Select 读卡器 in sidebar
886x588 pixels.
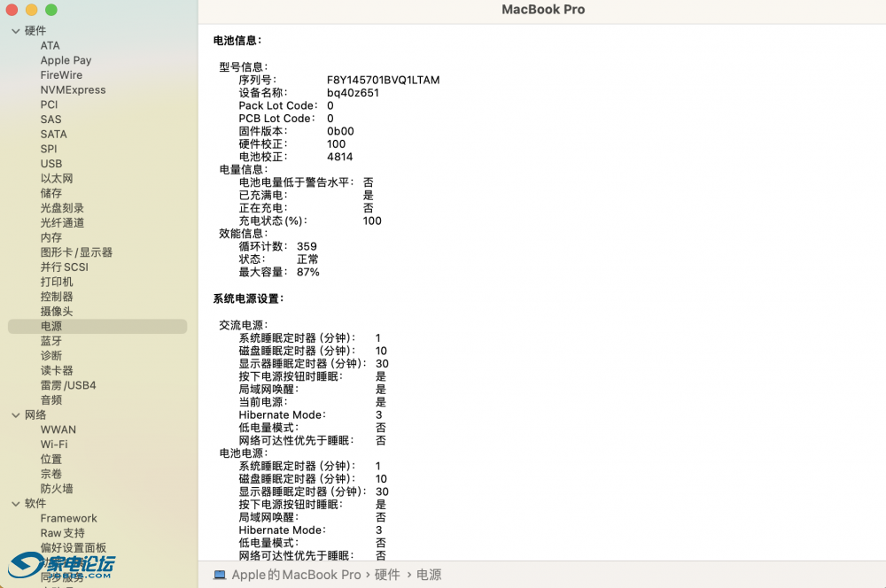tap(57, 370)
